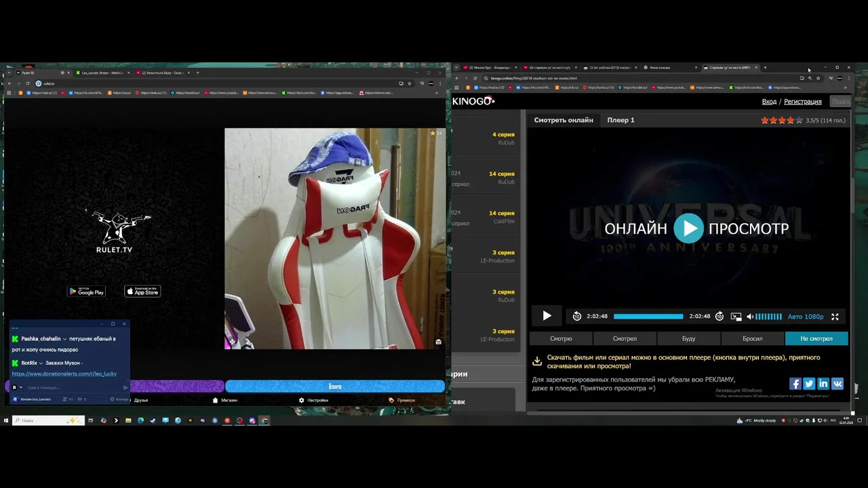Screen dimensions: 868x488
Task: Click the App Store badge on rulet.tv
Action: [142, 291]
